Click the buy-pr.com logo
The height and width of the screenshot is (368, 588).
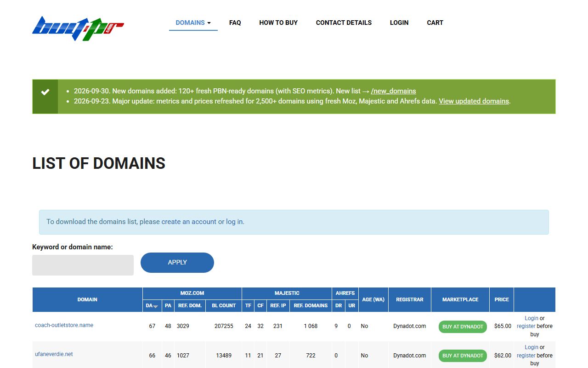78,29
